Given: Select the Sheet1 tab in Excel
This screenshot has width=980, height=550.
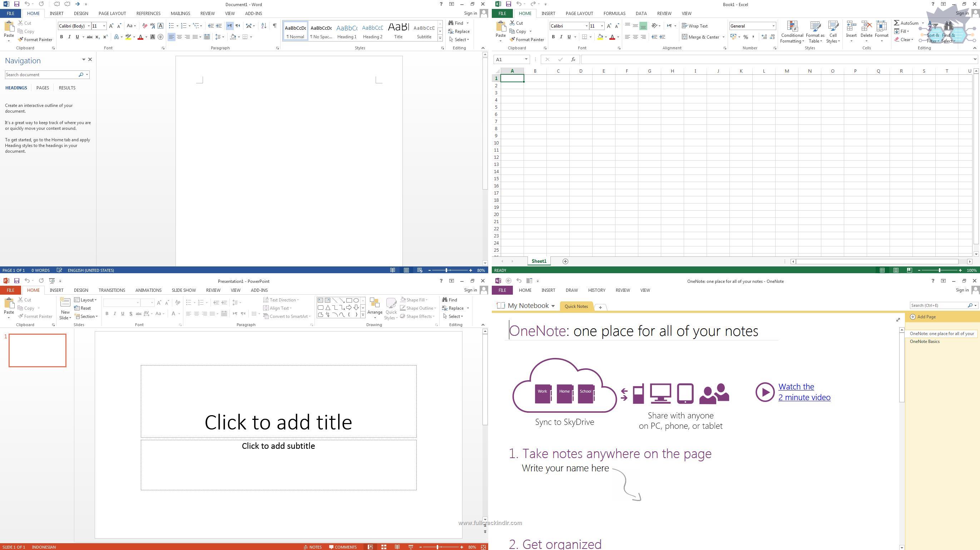Looking at the screenshot, I should click(539, 261).
